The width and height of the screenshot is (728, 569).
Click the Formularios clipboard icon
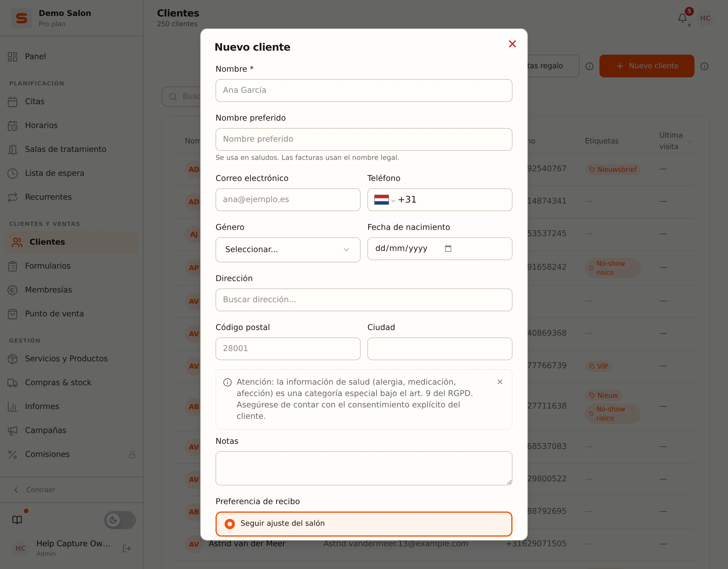pyautogui.click(x=13, y=266)
